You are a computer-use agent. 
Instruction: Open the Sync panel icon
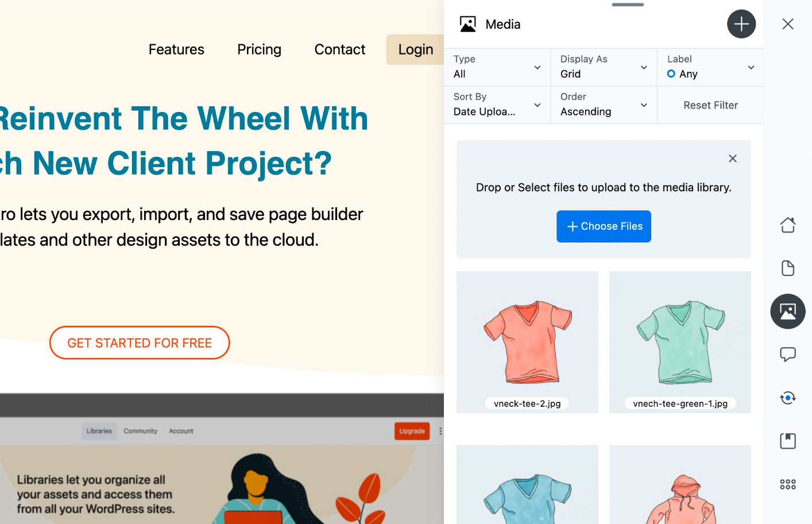coord(787,398)
